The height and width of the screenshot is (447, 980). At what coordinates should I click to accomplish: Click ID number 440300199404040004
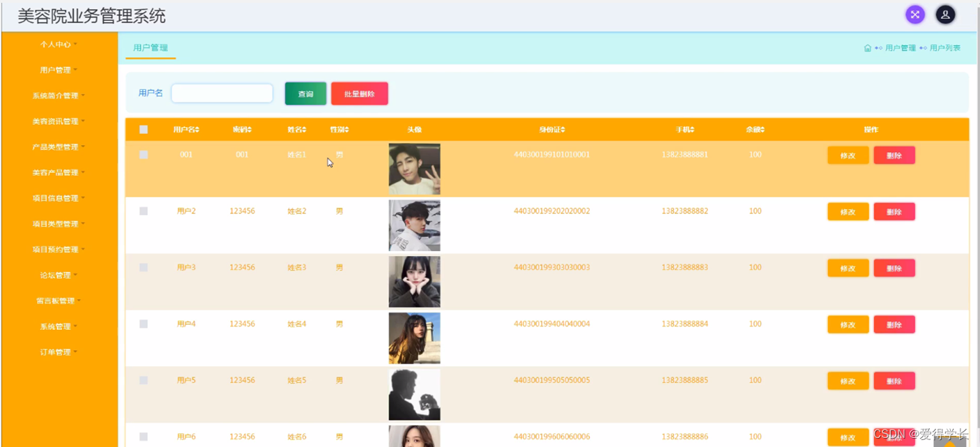[552, 324]
